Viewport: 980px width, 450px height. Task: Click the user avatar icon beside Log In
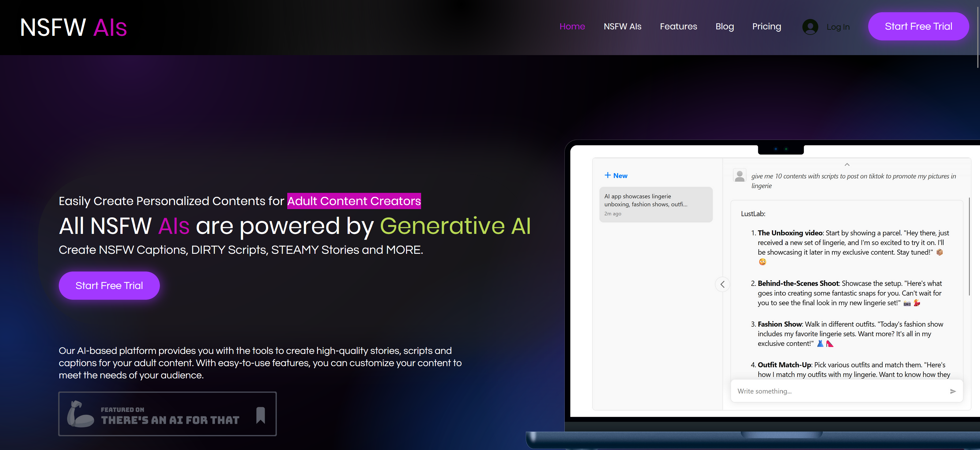click(810, 27)
